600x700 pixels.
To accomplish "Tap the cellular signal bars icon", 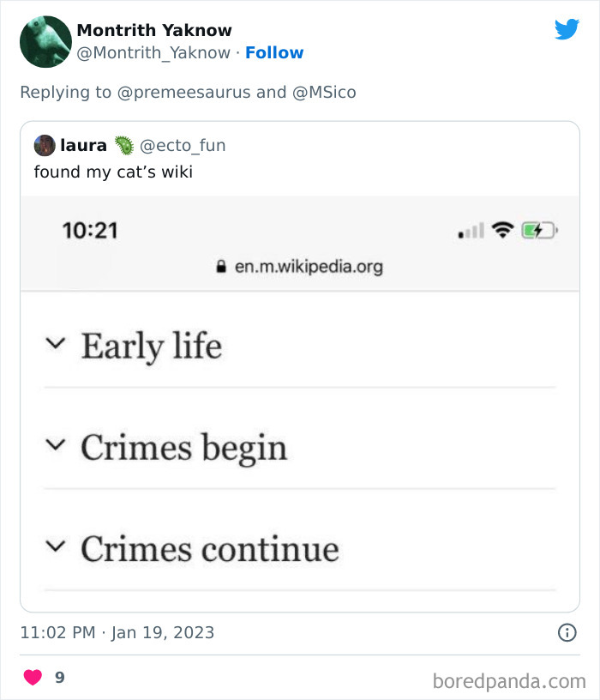I will point(473,230).
